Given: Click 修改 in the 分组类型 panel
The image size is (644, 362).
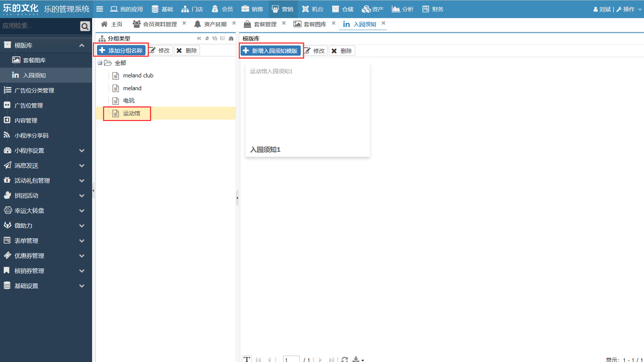Looking at the screenshot, I should tap(160, 50).
